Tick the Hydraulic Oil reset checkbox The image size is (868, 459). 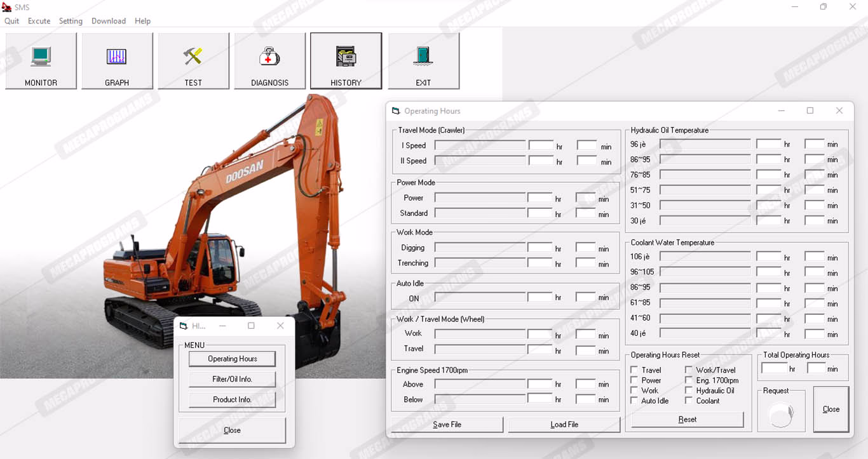tap(689, 390)
